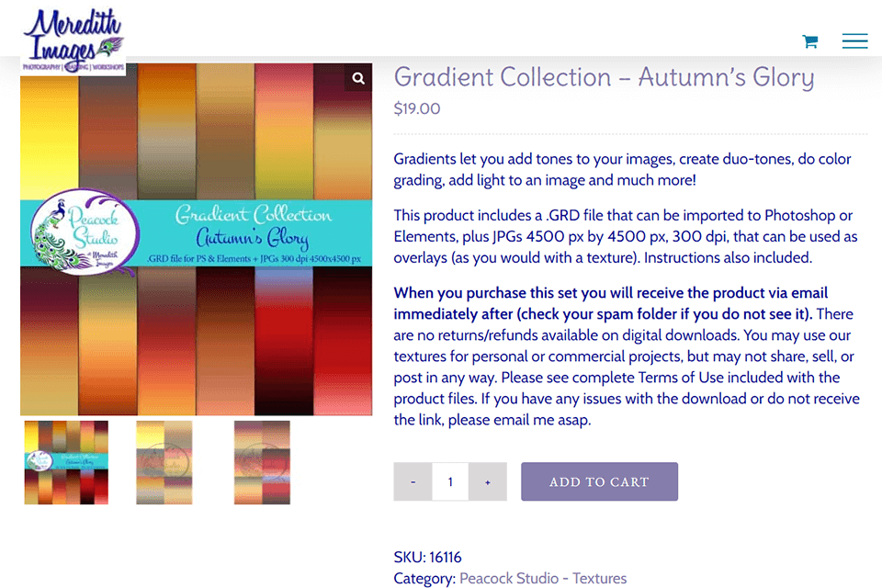
Task: Decrease quantity with the minus button
Action: tap(413, 481)
